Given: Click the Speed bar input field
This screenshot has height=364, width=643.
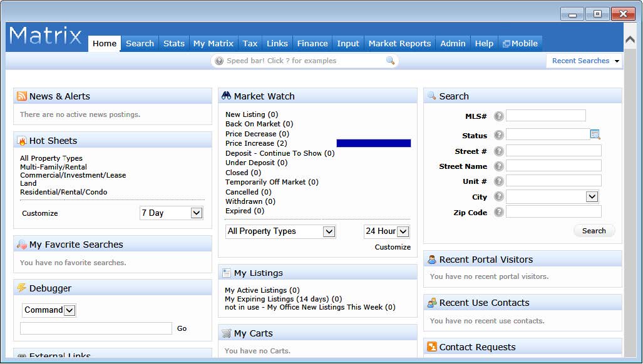Looking at the screenshot, I should [x=304, y=61].
